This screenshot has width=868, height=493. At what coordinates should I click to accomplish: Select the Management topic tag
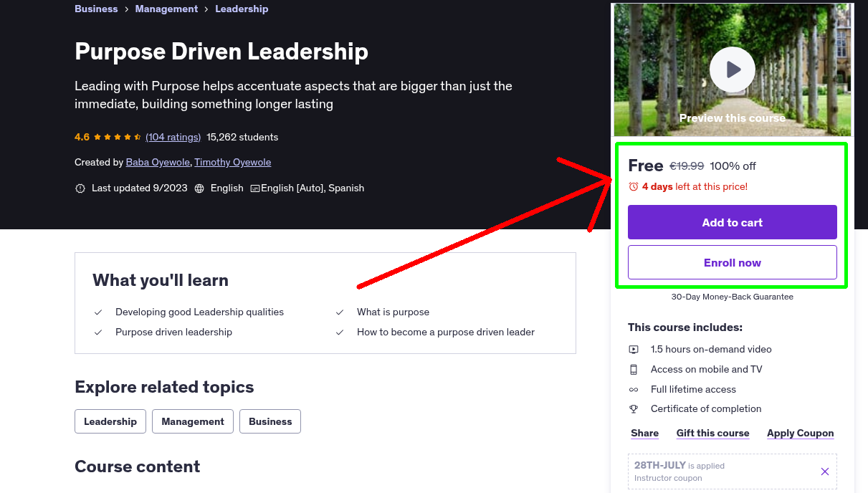(193, 421)
